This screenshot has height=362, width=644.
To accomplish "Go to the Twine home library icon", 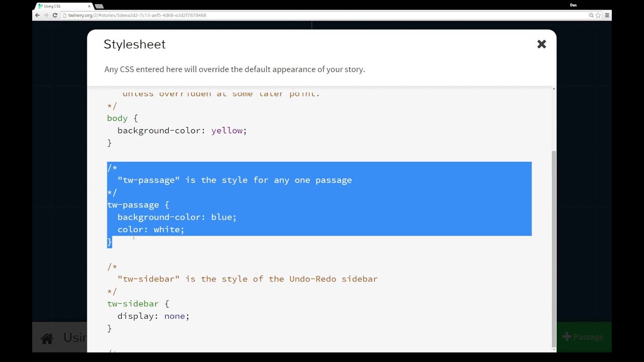I will click(x=47, y=338).
